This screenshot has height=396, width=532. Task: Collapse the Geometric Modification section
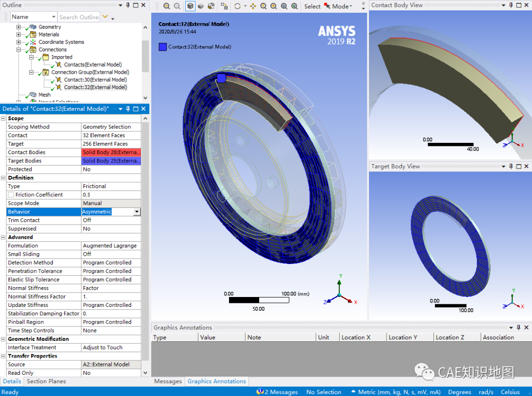(3, 339)
